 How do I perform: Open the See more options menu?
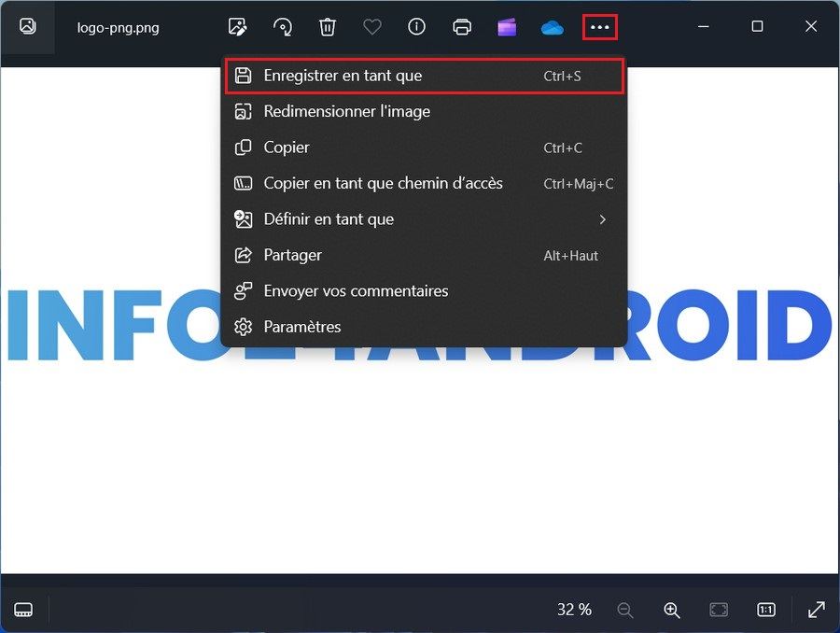(599, 27)
